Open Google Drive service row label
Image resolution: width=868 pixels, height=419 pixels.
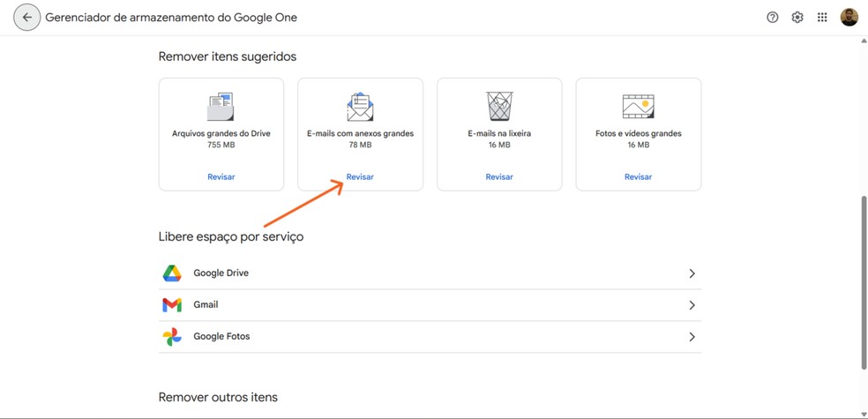221,273
